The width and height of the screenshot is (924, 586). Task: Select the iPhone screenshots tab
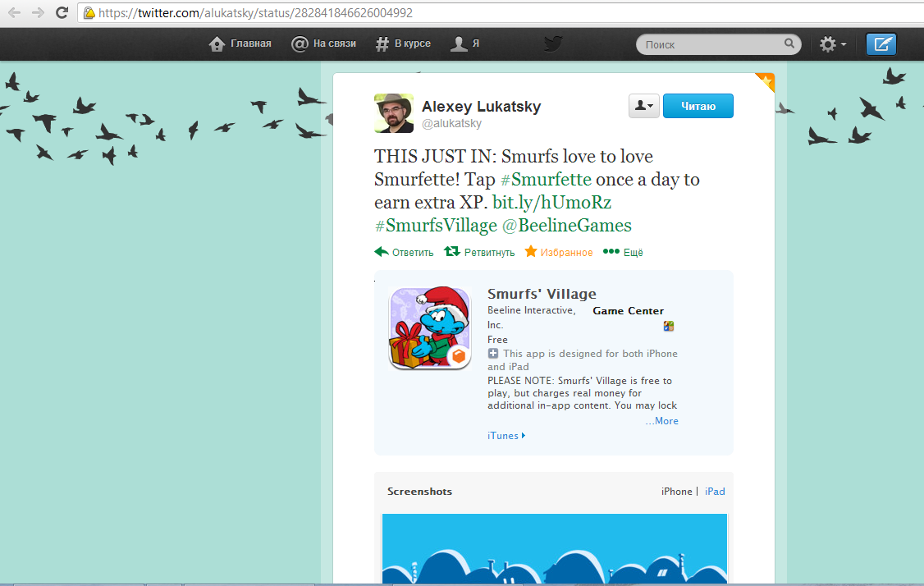click(676, 492)
